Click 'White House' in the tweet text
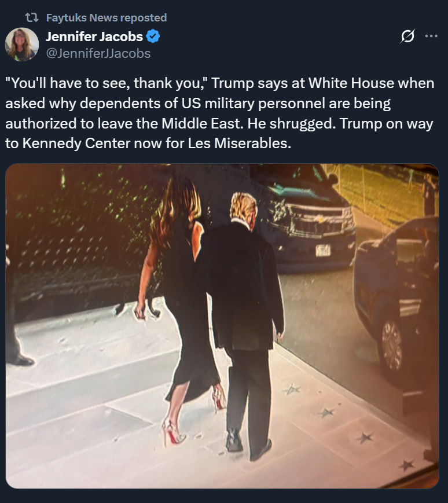 [351, 83]
